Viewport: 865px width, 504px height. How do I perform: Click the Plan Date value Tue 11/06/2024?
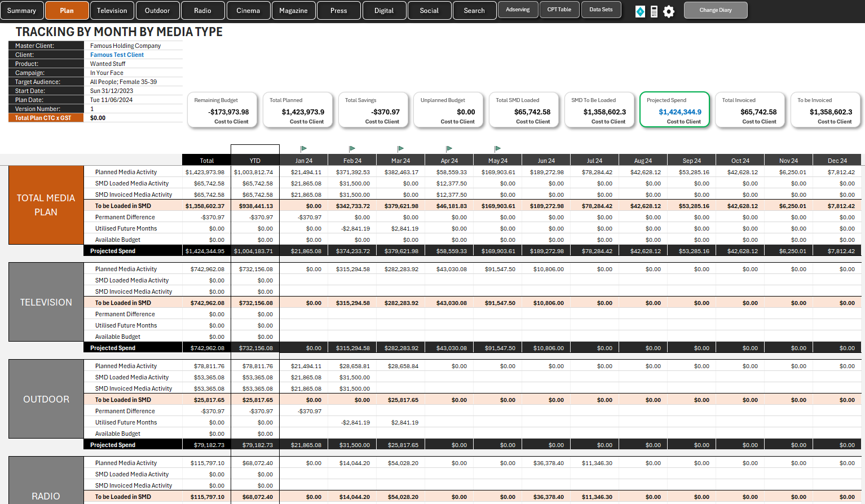coord(111,100)
